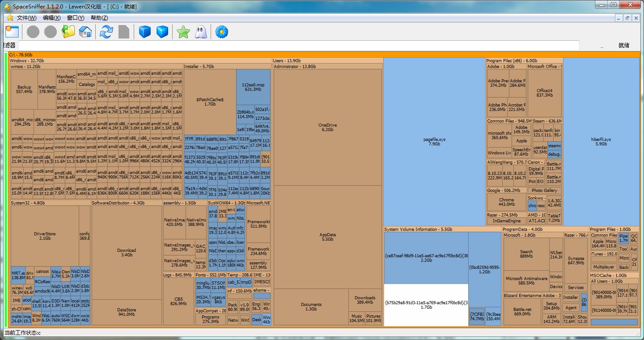The image size is (644, 340).
Task: Refresh the scan with blue arrows icon
Action: click(x=106, y=32)
